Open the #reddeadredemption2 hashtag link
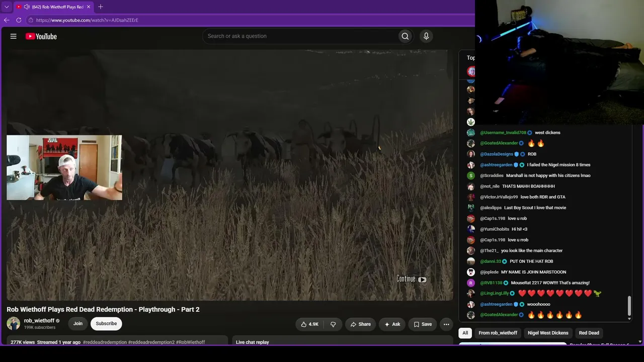Viewport: 644px width, 362px height. point(151,342)
